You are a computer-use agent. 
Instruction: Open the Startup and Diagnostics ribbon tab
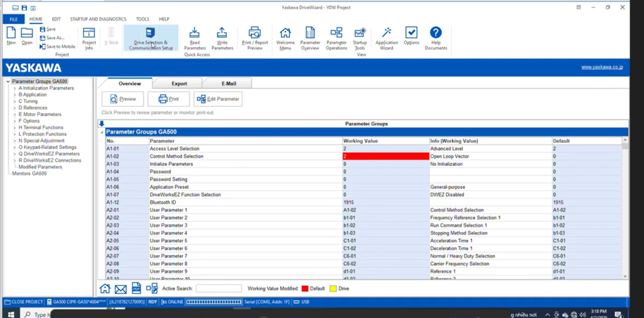coord(98,19)
